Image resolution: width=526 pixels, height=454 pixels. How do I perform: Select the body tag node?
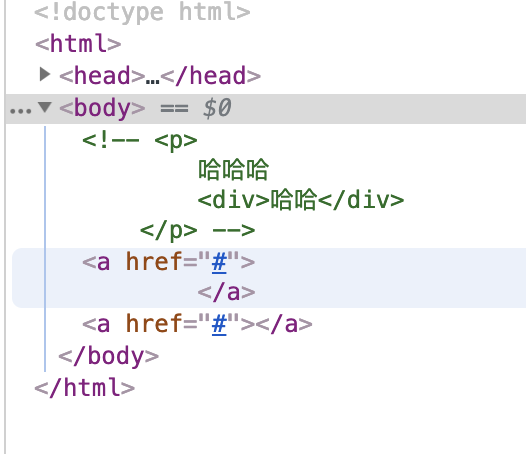coord(102,108)
